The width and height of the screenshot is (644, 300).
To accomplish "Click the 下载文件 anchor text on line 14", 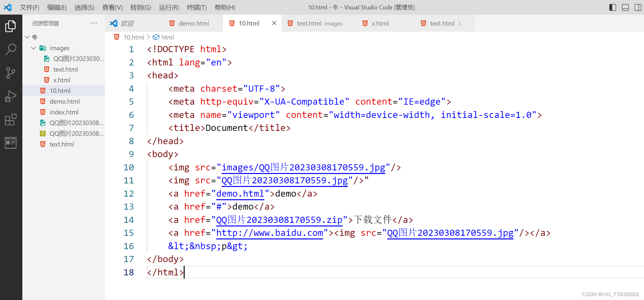I will pyautogui.click(x=373, y=220).
